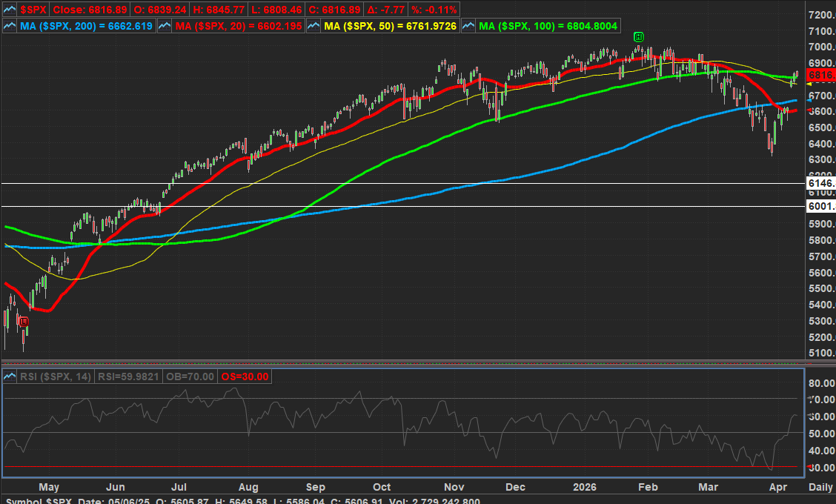
Task: Click the RSI ($SPX, 14) indicator label
Action: pyautogui.click(x=56, y=377)
